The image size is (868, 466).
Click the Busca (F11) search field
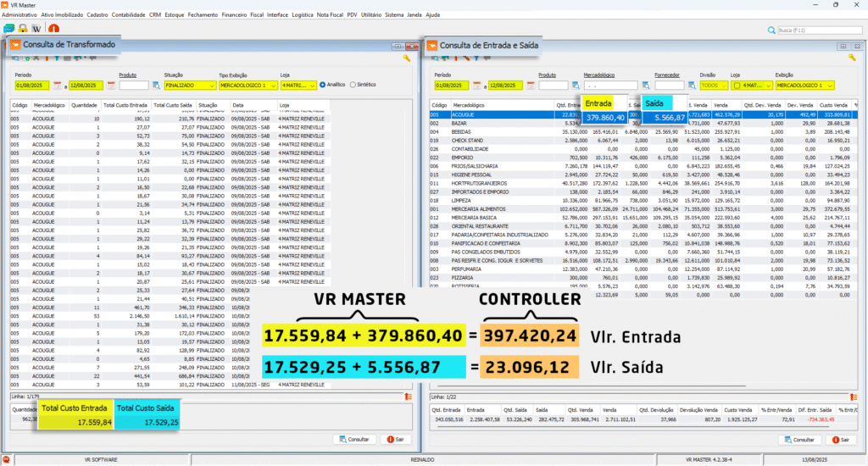click(x=820, y=31)
